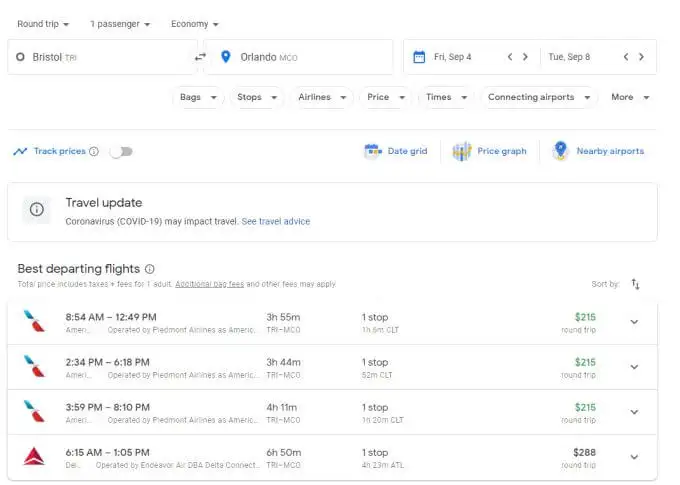Click American Airlines logo on 3:59 PM flight
This screenshot has width=680, height=485.
(34, 411)
